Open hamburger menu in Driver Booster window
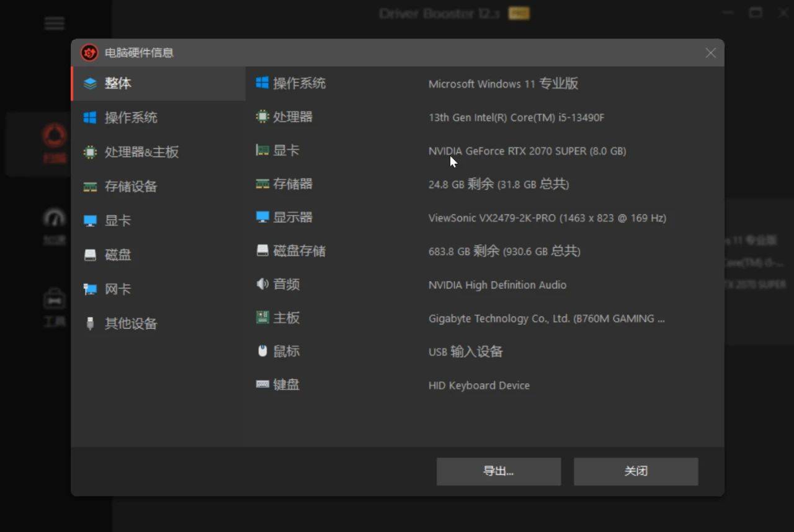The width and height of the screenshot is (794, 532). click(x=55, y=24)
